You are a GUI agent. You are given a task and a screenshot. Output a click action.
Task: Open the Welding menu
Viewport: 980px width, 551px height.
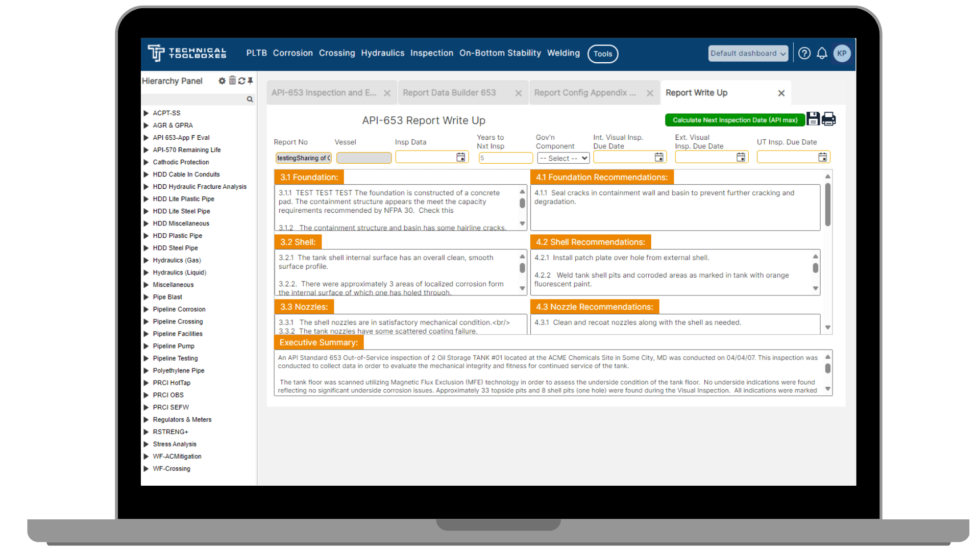pos(563,53)
